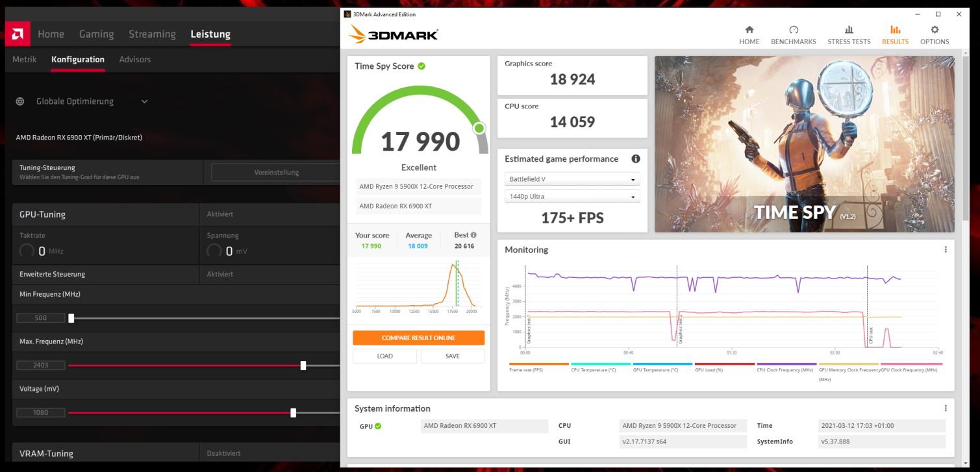Click the info icon beside Estimated game performance
This screenshot has height=472, width=980.
636,158
